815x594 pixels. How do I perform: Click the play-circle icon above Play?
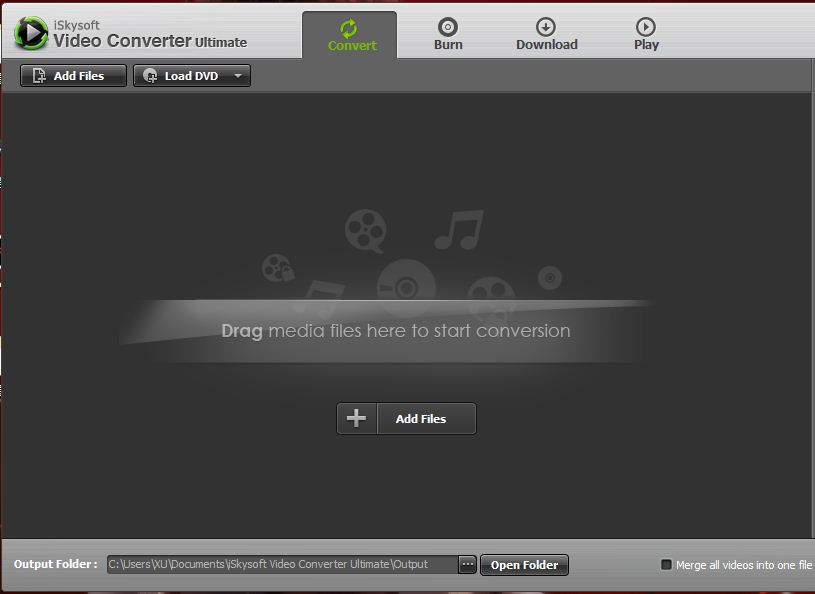click(646, 27)
